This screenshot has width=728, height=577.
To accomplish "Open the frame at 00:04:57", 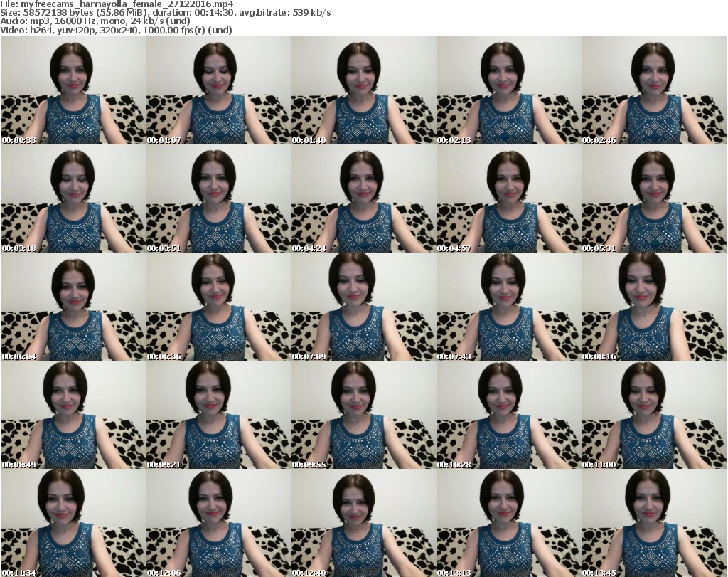I will click(x=508, y=198).
